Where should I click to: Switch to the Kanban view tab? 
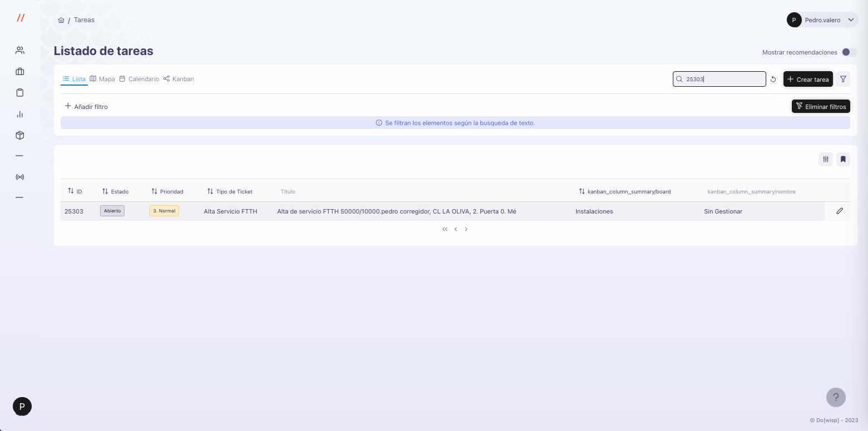tap(178, 79)
